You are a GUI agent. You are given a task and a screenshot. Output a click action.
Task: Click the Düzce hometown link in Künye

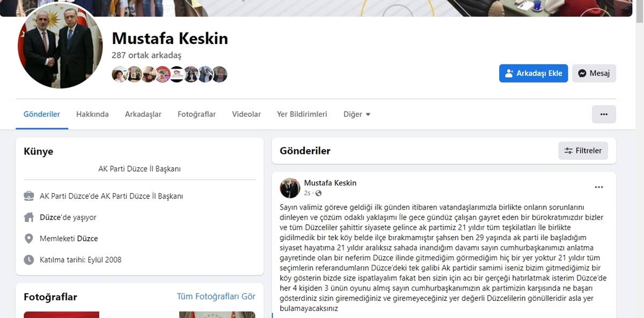click(87, 239)
